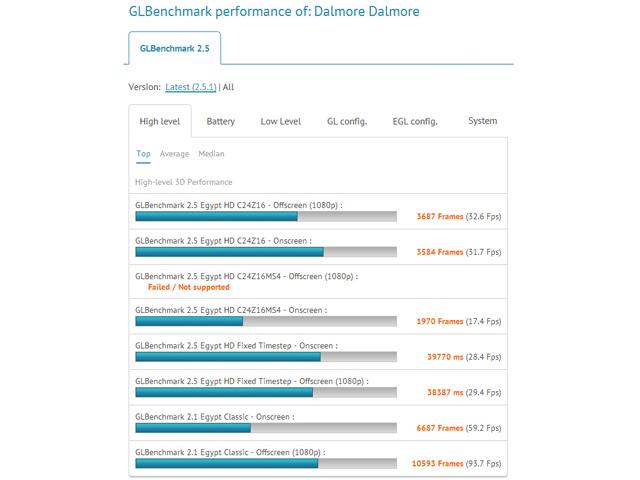Switch to the High level tab
Viewport: 640px width, 480px height.
[x=160, y=121]
